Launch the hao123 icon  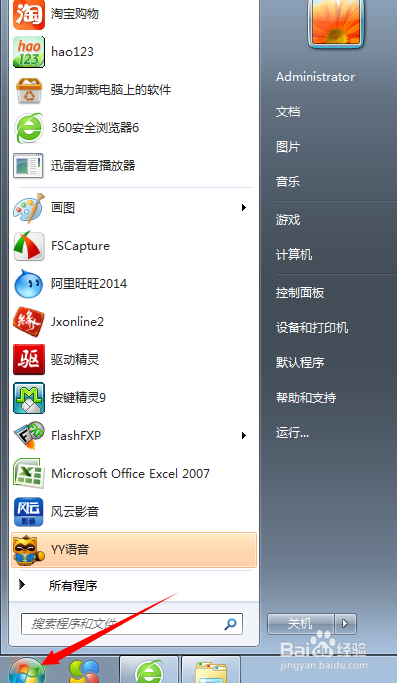coord(29,52)
